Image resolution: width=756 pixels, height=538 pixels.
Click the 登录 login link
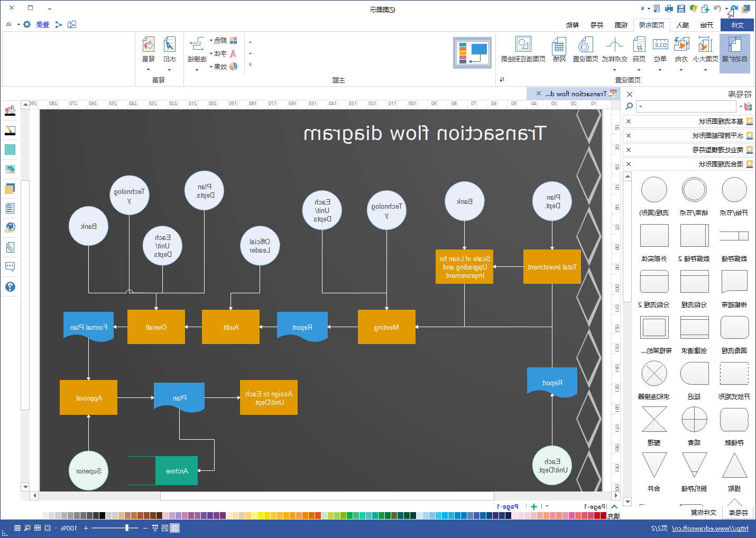43,24
